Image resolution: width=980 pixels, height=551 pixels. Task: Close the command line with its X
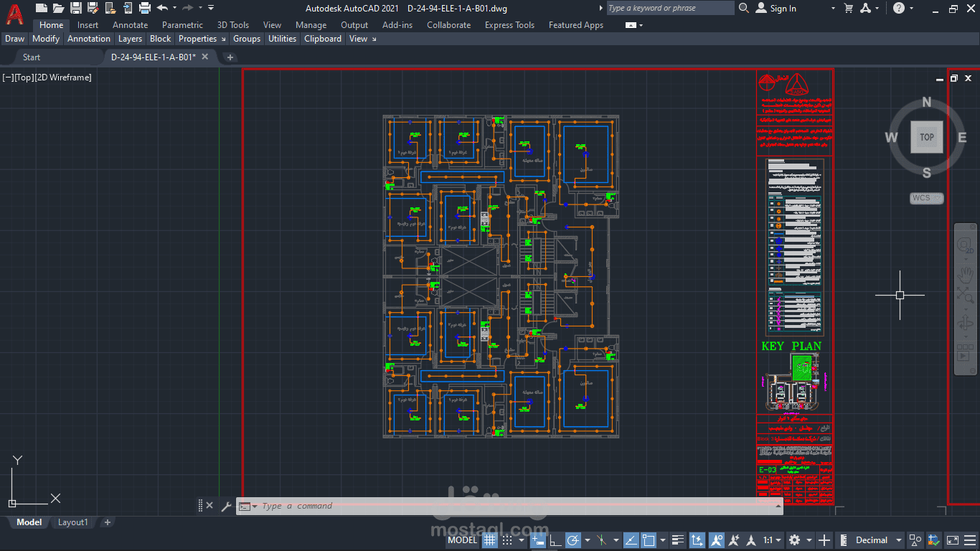[x=209, y=506]
